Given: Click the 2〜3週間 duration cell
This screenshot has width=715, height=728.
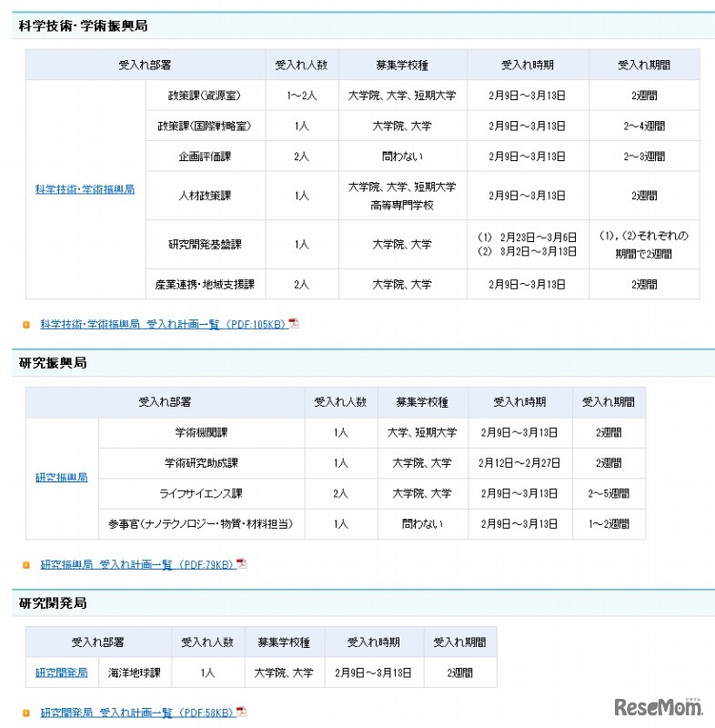Looking at the screenshot, I should (644, 157).
